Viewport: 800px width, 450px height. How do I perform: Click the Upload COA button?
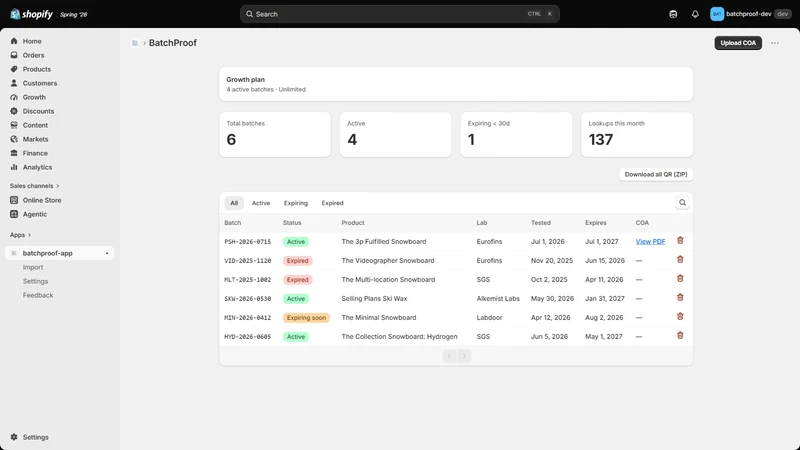(738, 43)
